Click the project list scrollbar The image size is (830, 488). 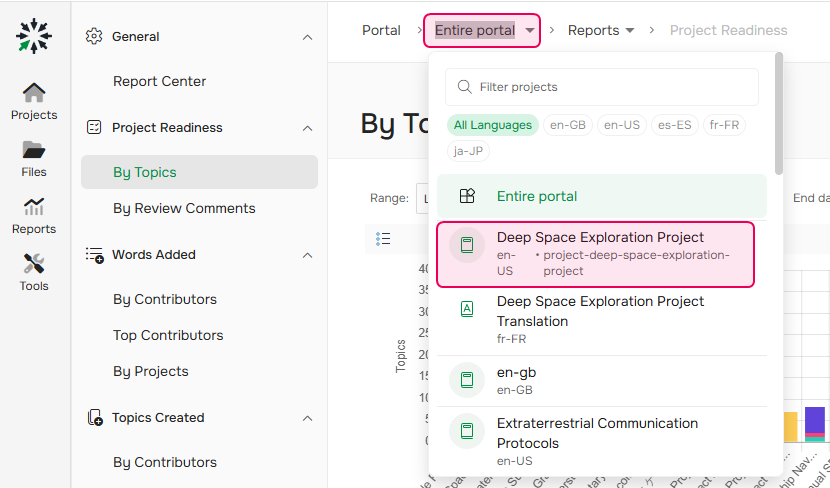[x=778, y=115]
